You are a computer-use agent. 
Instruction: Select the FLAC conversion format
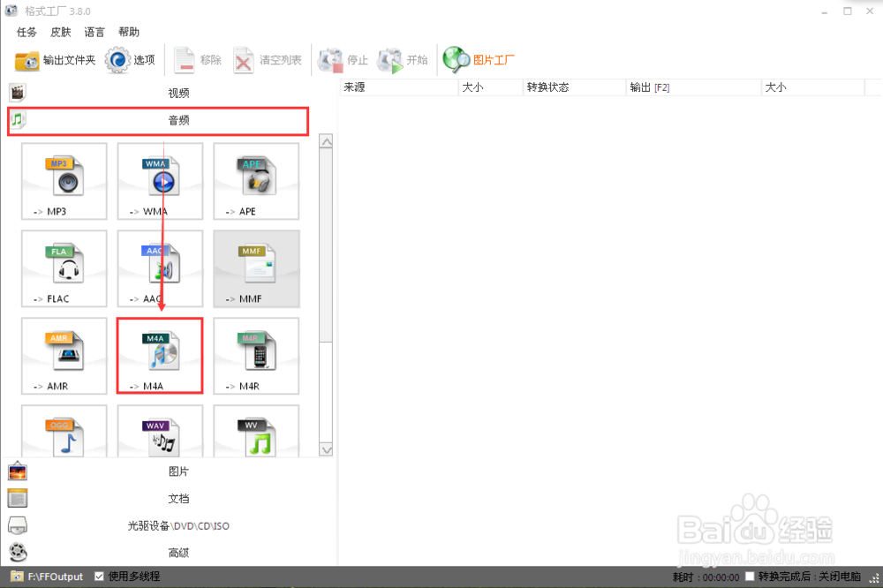[x=64, y=268]
